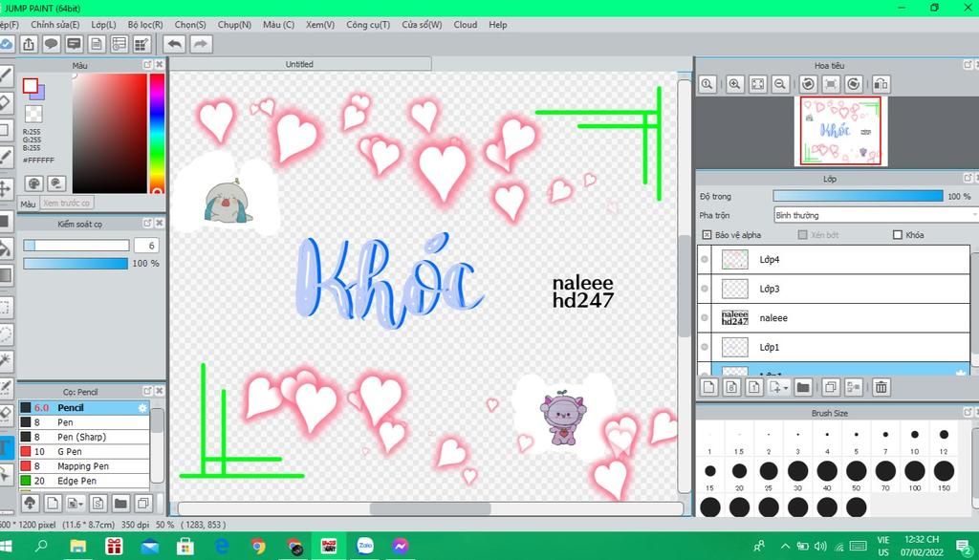The width and height of the screenshot is (979, 560).
Task: Set navigator zoom to 100 percent
Action: (x=707, y=84)
